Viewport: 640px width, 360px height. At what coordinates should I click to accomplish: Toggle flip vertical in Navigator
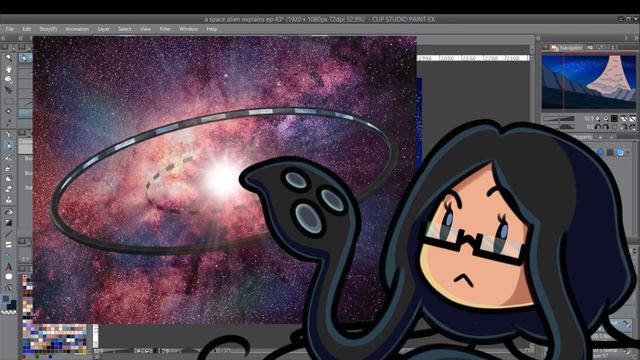[632, 127]
